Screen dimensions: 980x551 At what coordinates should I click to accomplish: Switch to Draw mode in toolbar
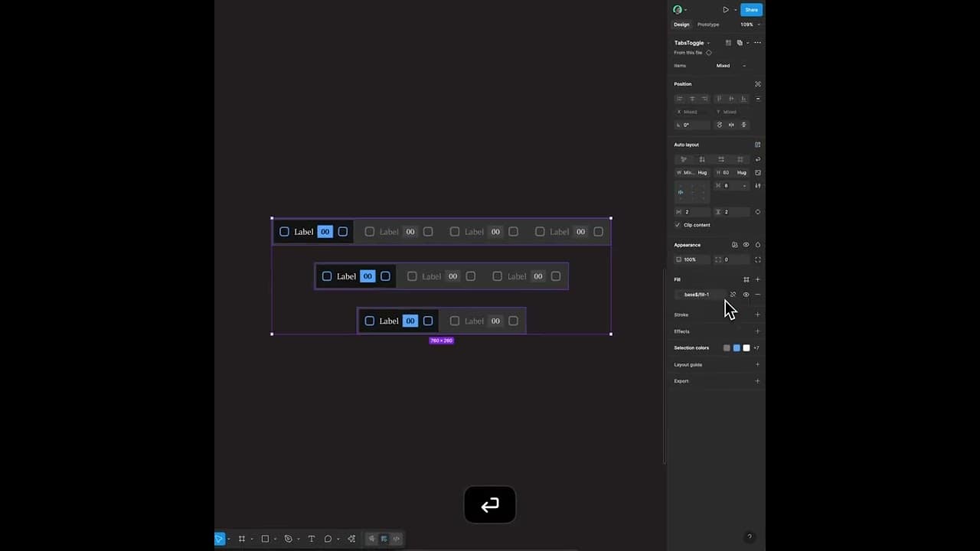(x=372, y=539)
